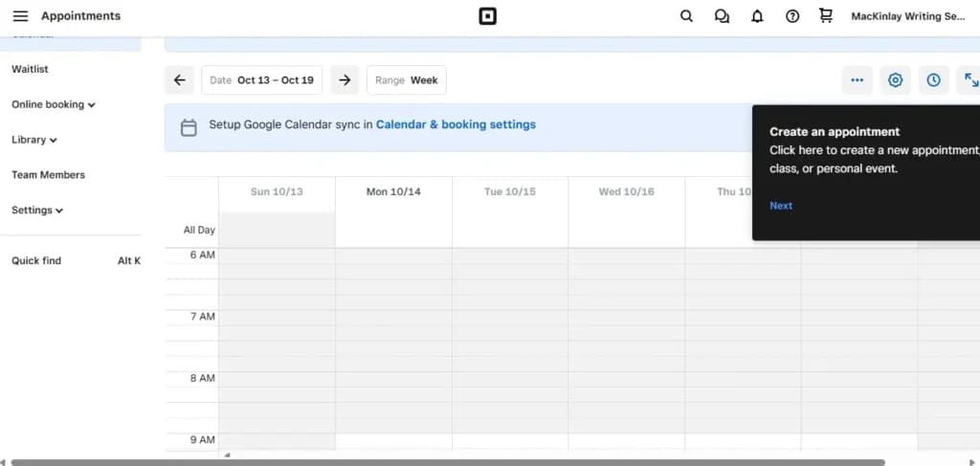Select the Tue 10/15 column header
980x466 pixels.
coord(510,191)
